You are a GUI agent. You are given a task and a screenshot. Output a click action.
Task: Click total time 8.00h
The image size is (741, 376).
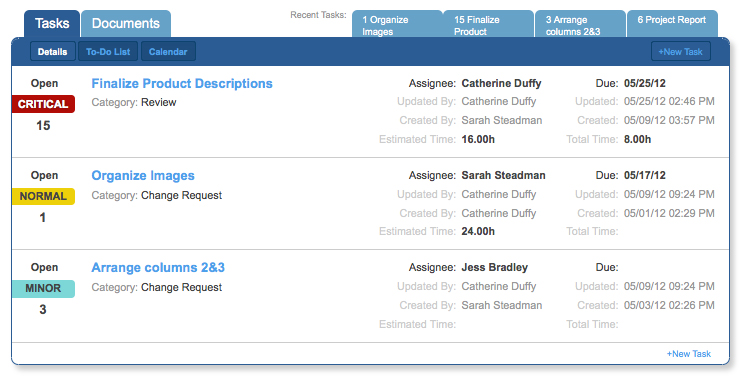[x=638, y=139]
